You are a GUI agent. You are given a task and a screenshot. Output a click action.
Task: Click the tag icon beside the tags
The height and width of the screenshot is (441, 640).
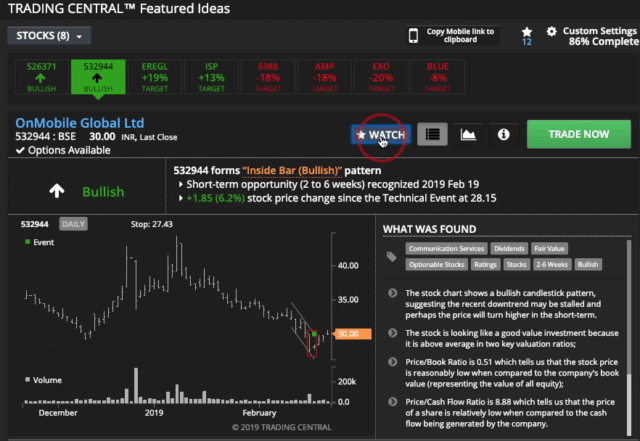[391, 256]
